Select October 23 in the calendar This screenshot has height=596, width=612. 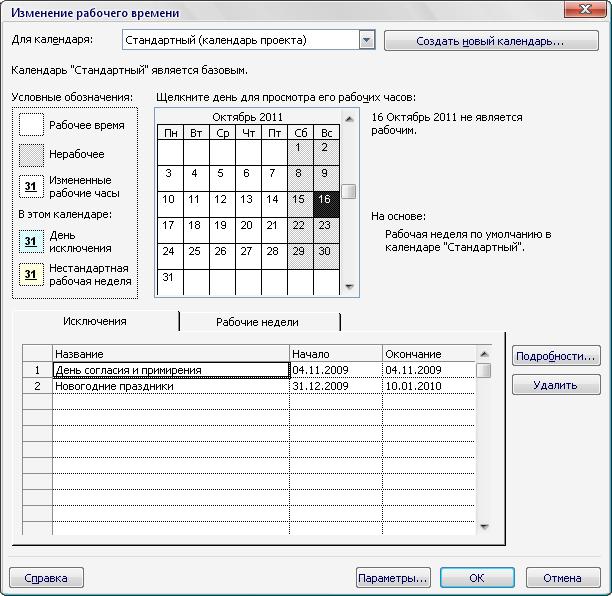coord(326,230)
